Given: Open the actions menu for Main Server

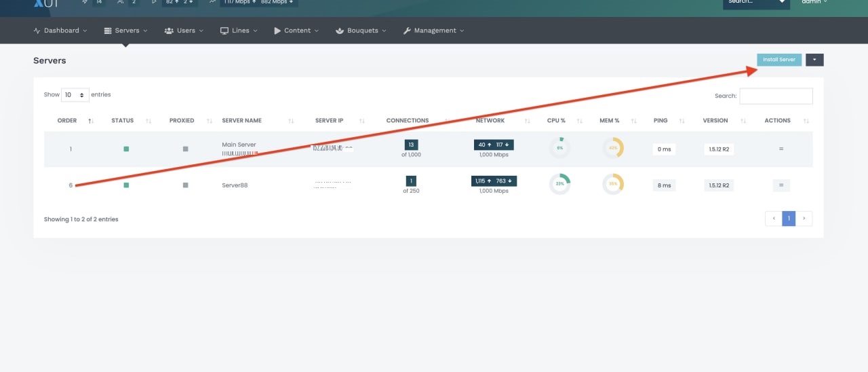Looking at the screenshot, I should point(781,149).
